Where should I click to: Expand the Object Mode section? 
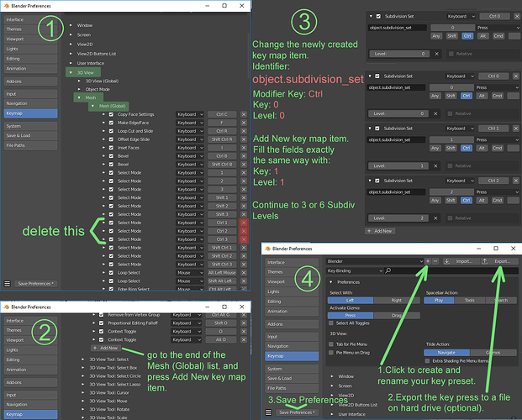coord(79,89)
